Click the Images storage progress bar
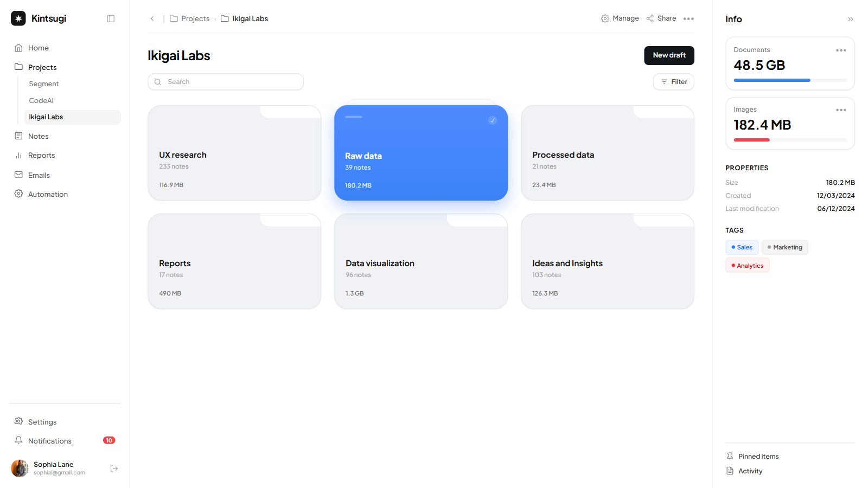868x488 pixels. [x=790, y=140]
